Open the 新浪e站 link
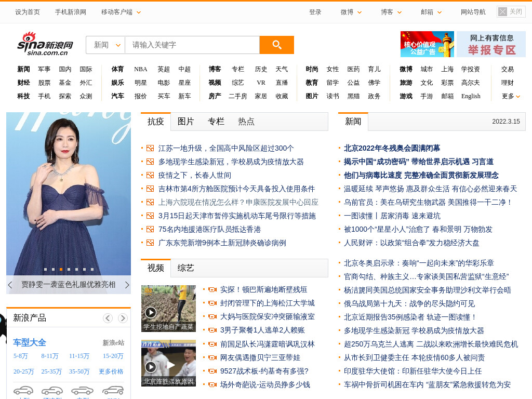The width and height of the screenshot is (532, 399). click(x=113, y=343)
